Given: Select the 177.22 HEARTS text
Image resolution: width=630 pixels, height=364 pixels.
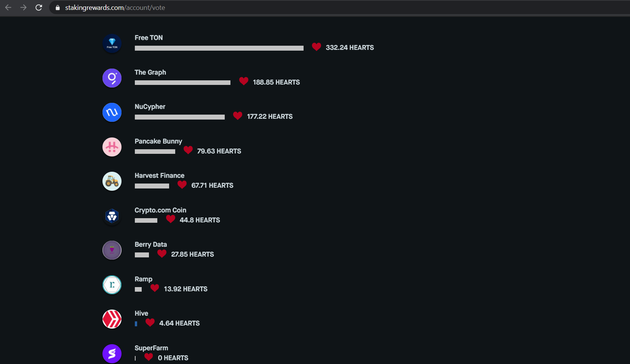Looking at the screenshot, I should coord(270,117).
